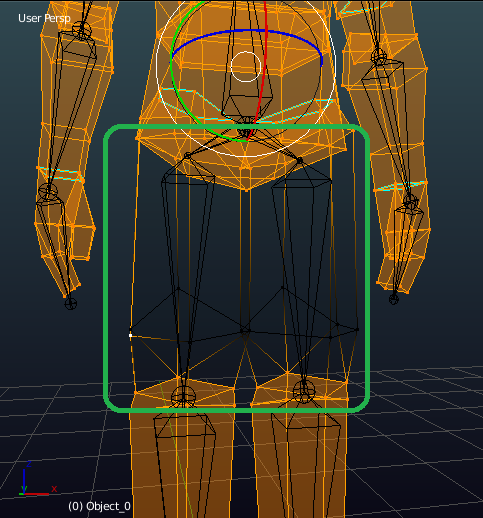Screen dimensions: 483x518
Task: Select the right-side elbow bone joint
Action: pos(379,56)
